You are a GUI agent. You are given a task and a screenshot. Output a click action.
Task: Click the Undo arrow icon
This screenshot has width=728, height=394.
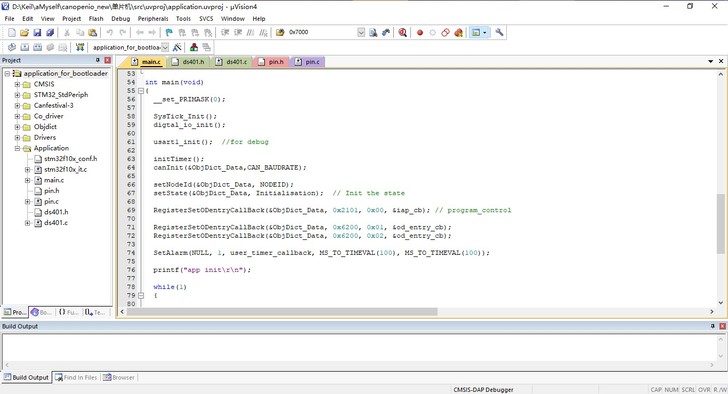coord(110,32)
